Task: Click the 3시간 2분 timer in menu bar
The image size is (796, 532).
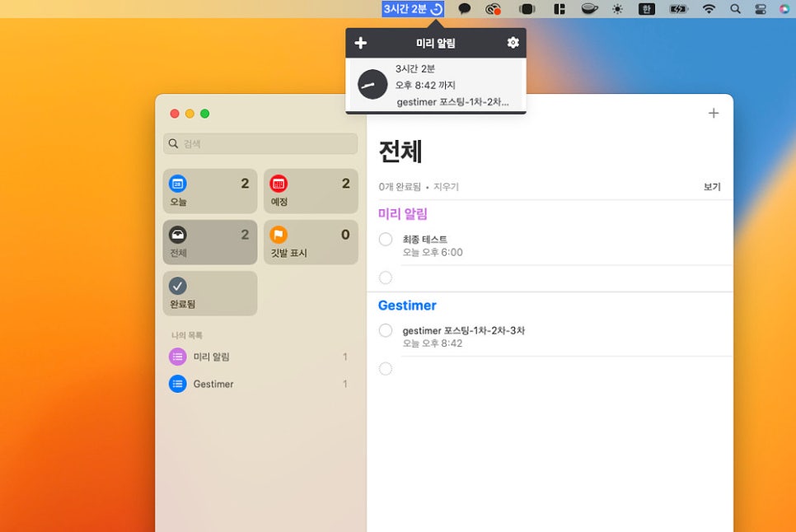Action: (x=413, y=8)
